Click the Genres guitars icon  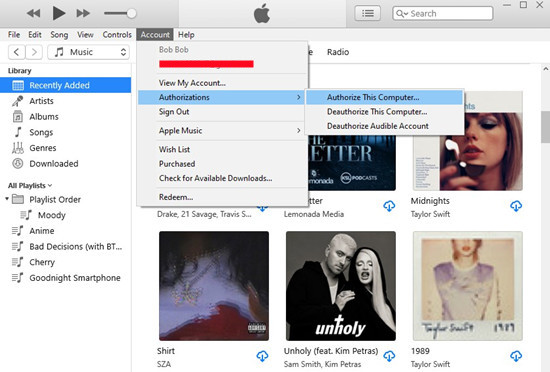[x=18, y=148]
